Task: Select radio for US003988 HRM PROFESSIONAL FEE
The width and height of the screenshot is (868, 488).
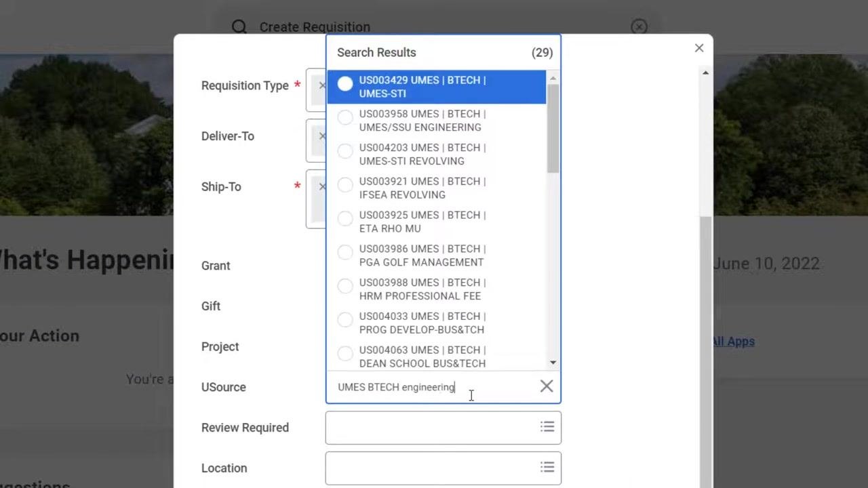Action: coord(345,286)
